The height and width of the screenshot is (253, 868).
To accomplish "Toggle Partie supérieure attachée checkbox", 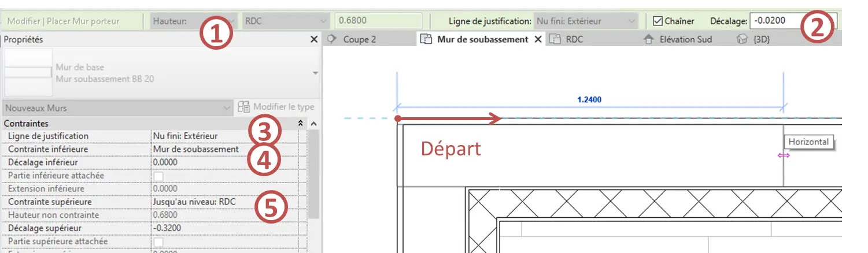I will [158, 241].
